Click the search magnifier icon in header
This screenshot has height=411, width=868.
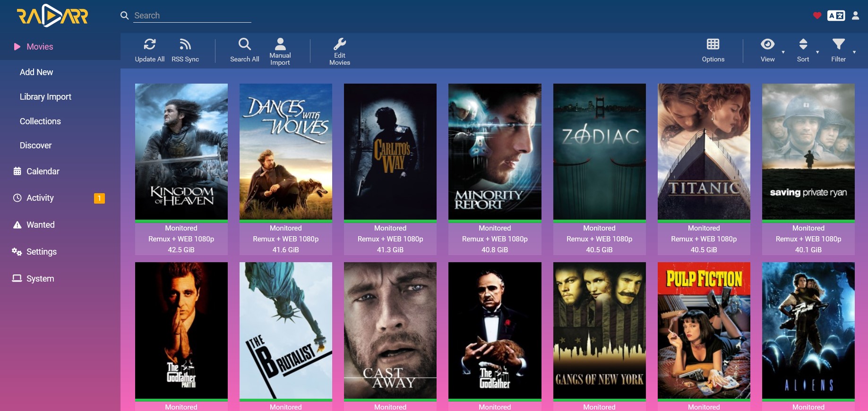tap(125, 16)
